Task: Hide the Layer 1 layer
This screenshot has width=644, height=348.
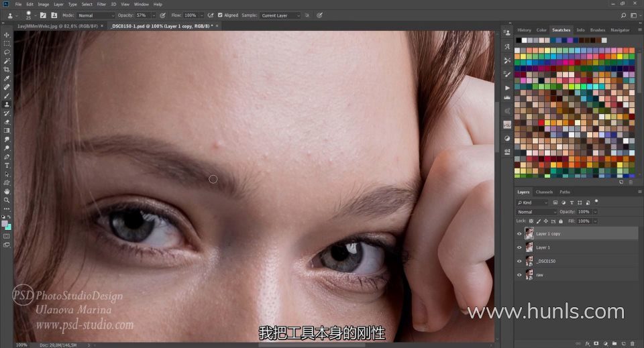Action: coord(519,247)
